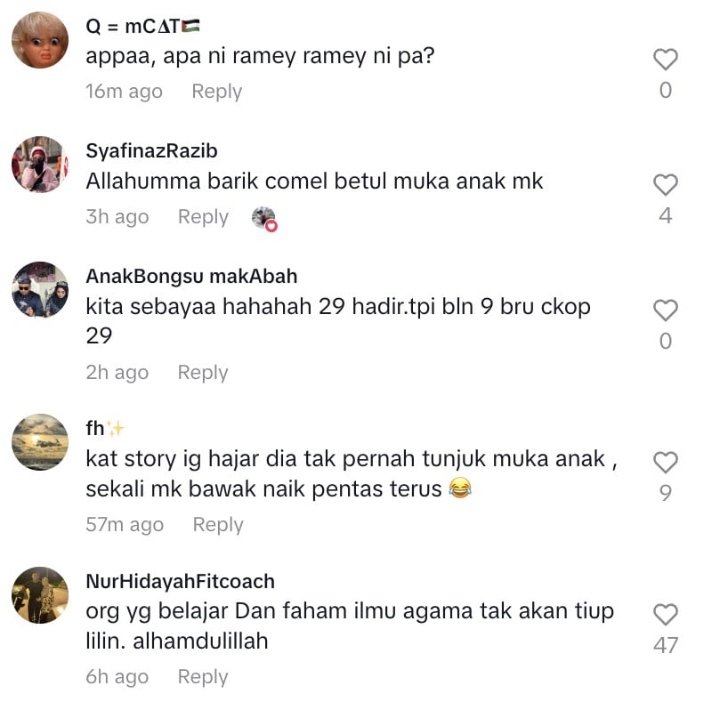This screenshot has width=728, height=710.
Task: Open fh's sunset profile avatar
Action: pos(40,442)
